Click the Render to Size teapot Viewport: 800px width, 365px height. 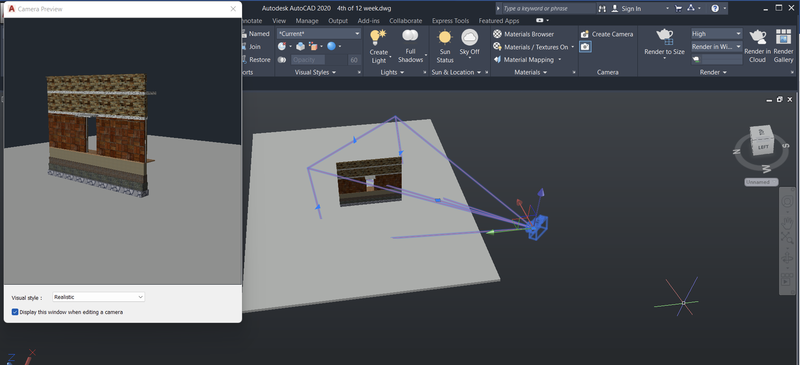pos(664,36)
